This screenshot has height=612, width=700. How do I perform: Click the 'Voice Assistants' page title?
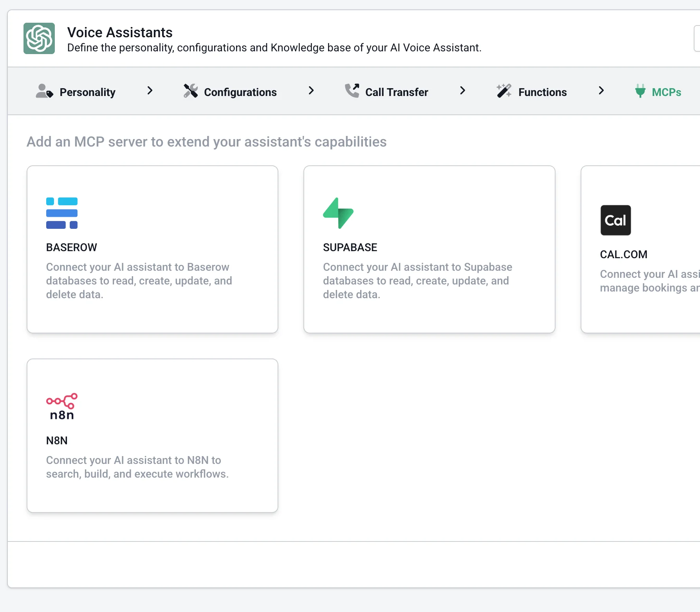point(120,32)
